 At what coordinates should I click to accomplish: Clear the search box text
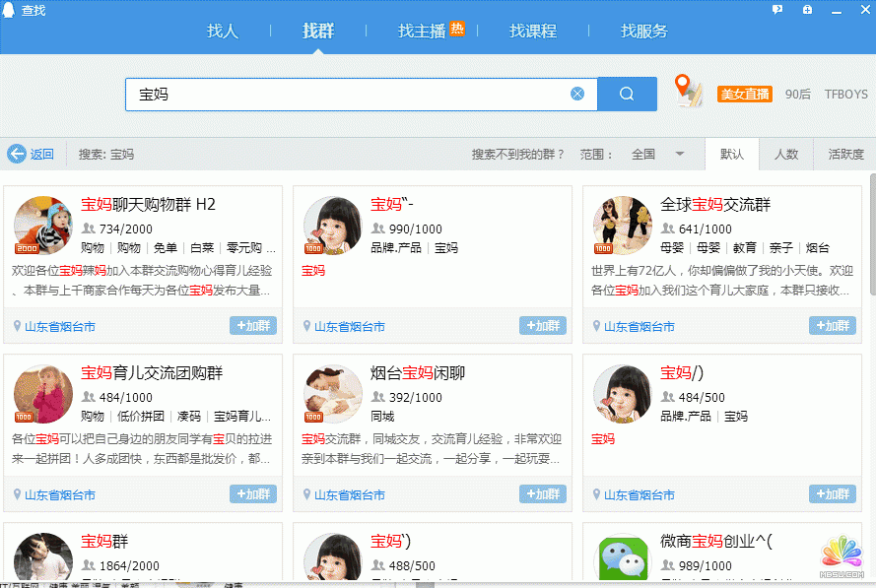point(577,95)
